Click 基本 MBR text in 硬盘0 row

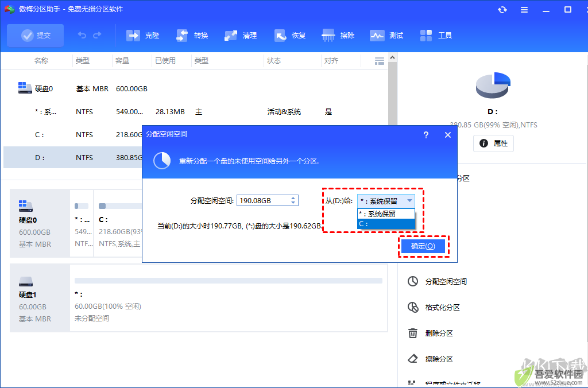click(x=92, y=89)
